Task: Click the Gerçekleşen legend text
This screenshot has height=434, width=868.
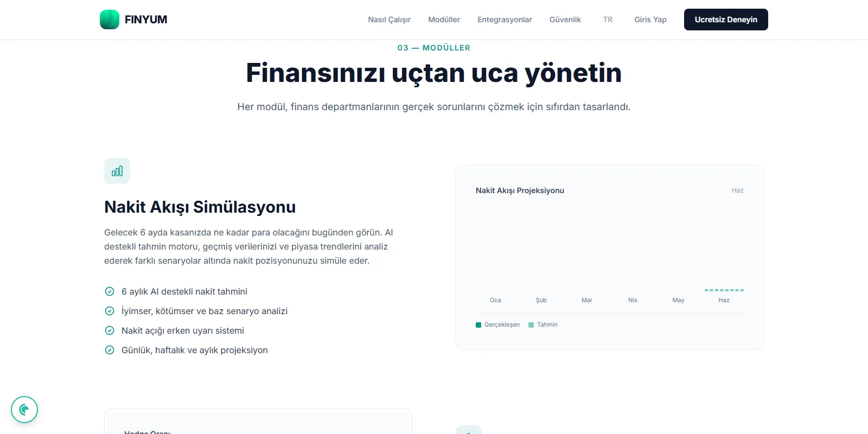Action: 502,325
